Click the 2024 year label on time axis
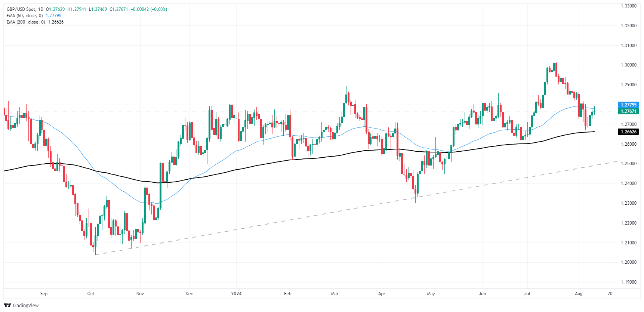This screenshot has width=644, height=312. [236, 294]
